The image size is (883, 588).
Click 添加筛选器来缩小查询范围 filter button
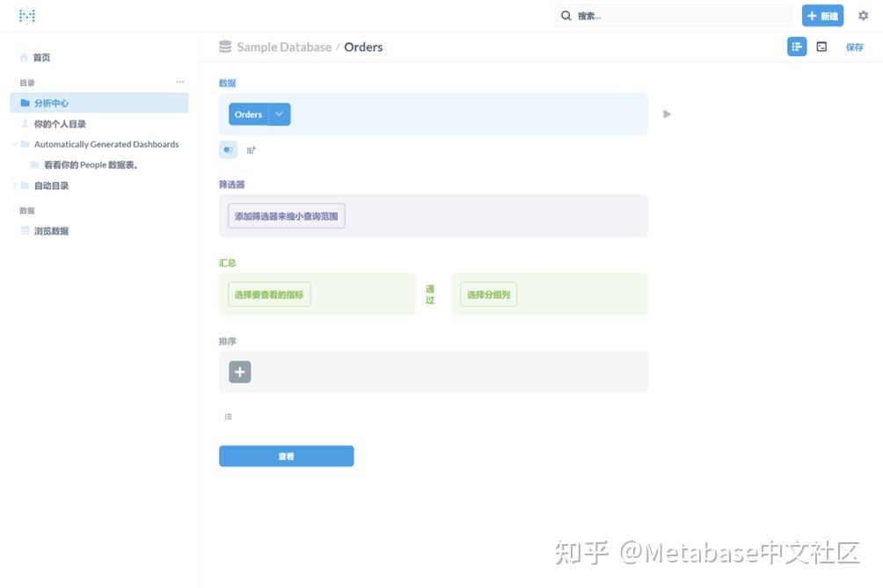[x=286, y=215]
